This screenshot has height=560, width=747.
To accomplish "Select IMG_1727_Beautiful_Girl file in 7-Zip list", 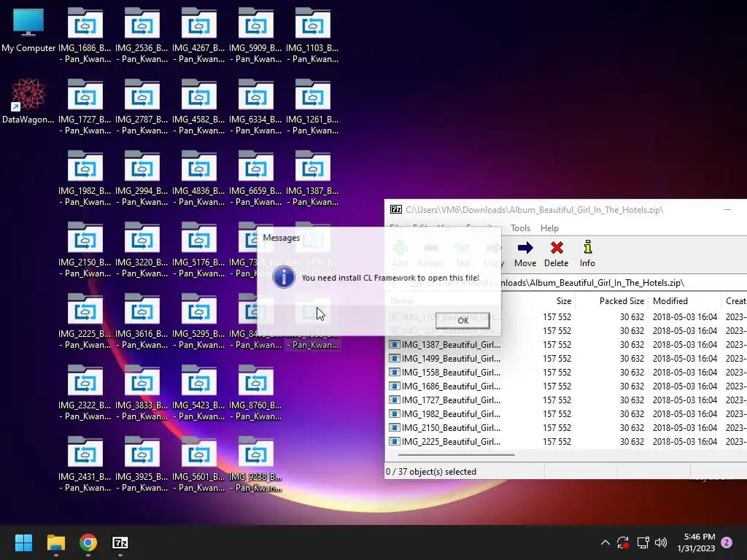I will pyautogui.click(x=444, y=400).
